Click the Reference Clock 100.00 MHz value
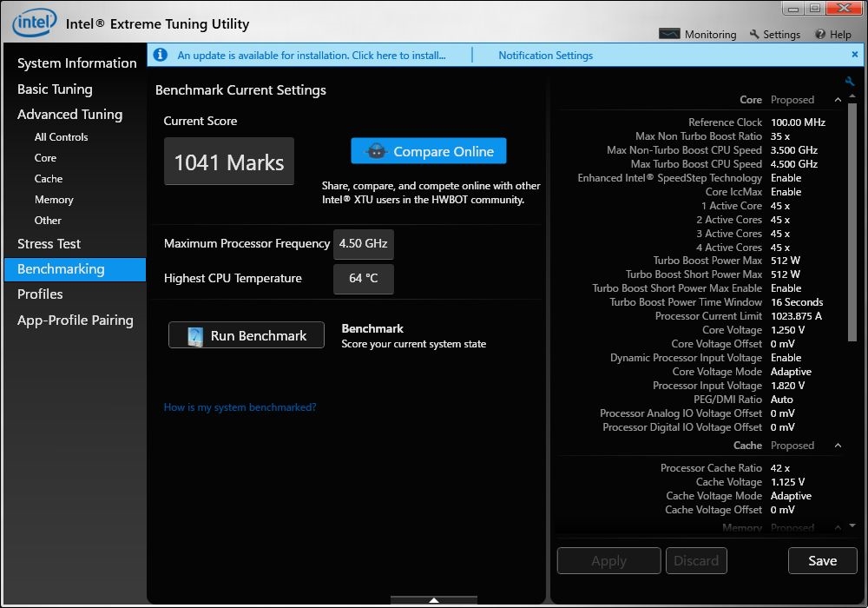868x608 pixels. pyautogui.click(x=798, y=122)
